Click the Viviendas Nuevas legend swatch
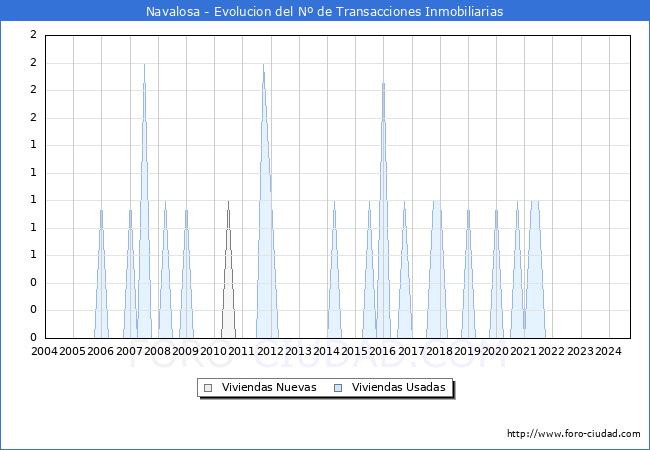This screenshot has height=450, width=650. click(x=208, y=388)
